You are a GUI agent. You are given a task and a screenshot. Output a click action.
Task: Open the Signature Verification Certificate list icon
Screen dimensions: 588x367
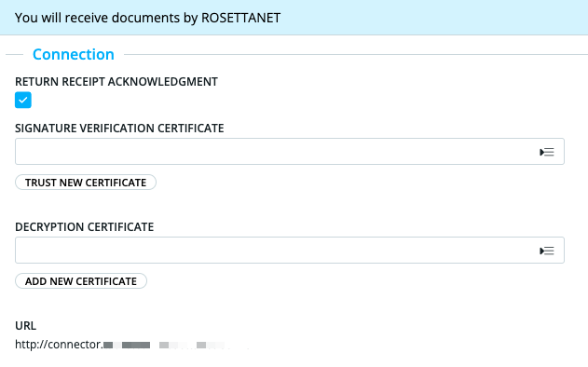tap(547, 152)
